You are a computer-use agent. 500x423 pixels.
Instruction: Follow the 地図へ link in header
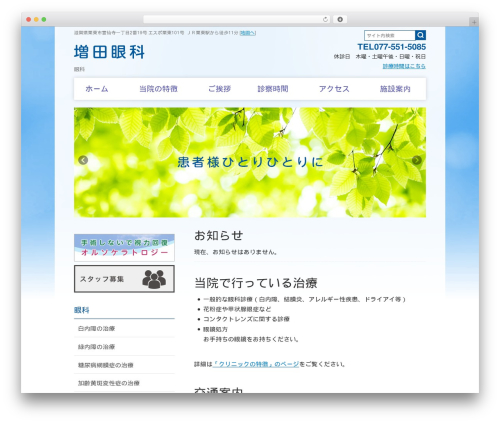point(248,33)
